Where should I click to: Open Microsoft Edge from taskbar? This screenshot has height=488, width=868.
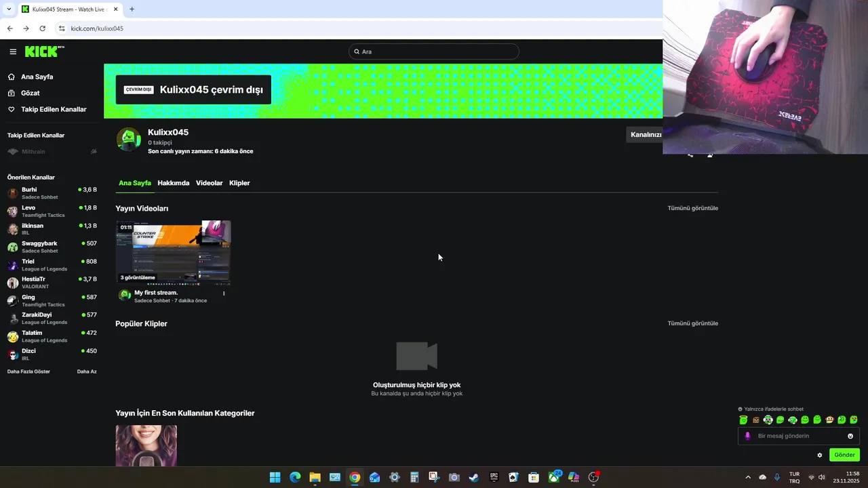point(295,477)
